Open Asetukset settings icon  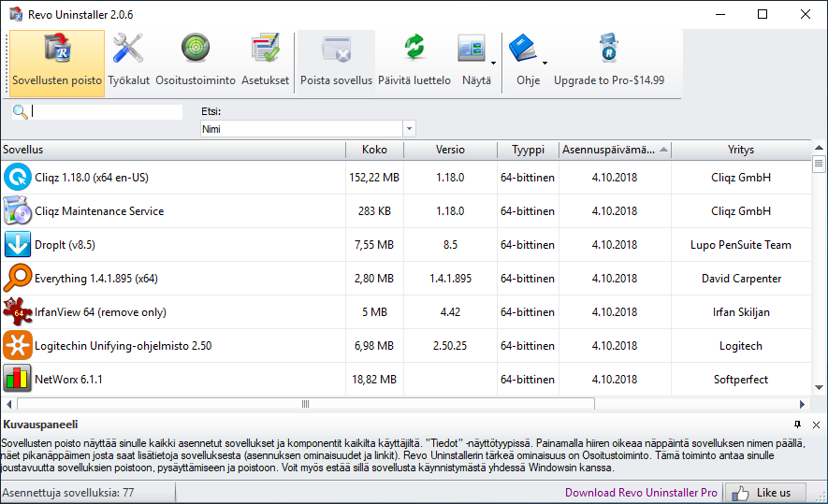pyautogui.click(x=266, y=50)
